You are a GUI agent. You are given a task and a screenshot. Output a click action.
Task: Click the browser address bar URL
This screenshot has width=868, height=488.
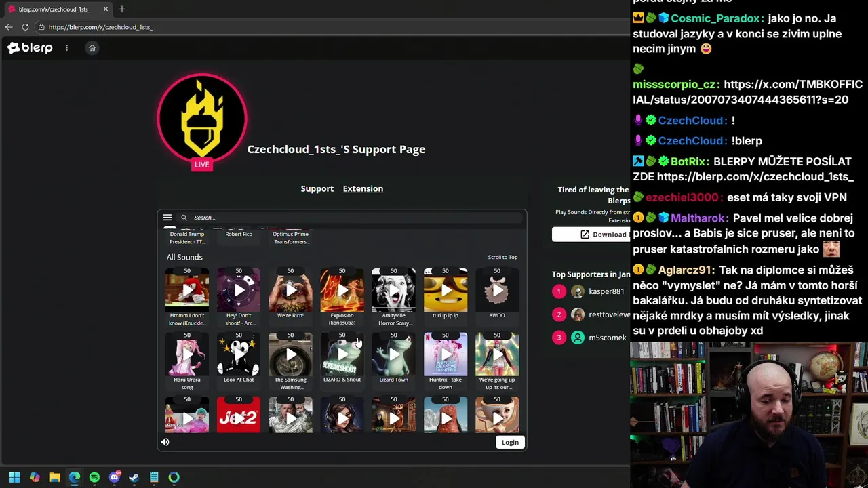pos(100,27)
